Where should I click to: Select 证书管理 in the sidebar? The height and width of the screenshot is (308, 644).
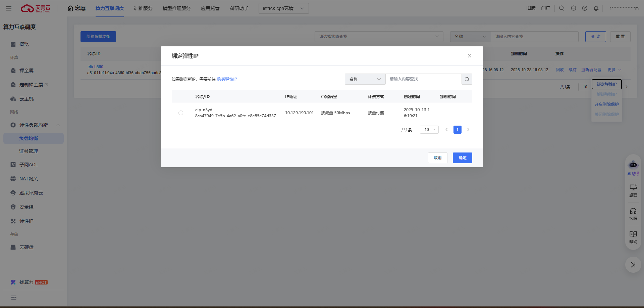click(x=29, y=151)
